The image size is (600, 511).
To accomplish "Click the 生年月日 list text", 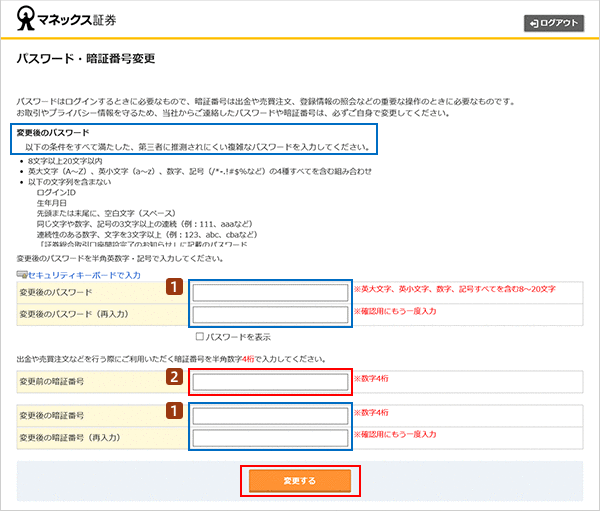I will [52, 203].
